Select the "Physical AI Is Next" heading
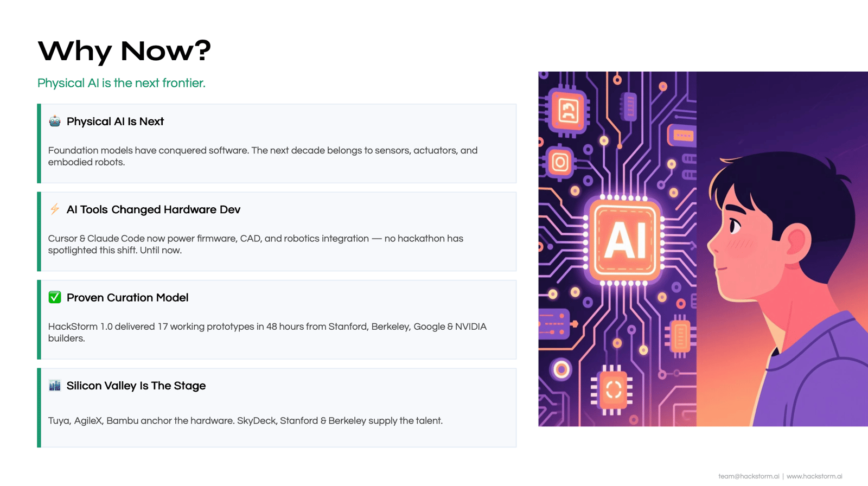The width and height of the screenshot is (868, 486). (115, 121)
